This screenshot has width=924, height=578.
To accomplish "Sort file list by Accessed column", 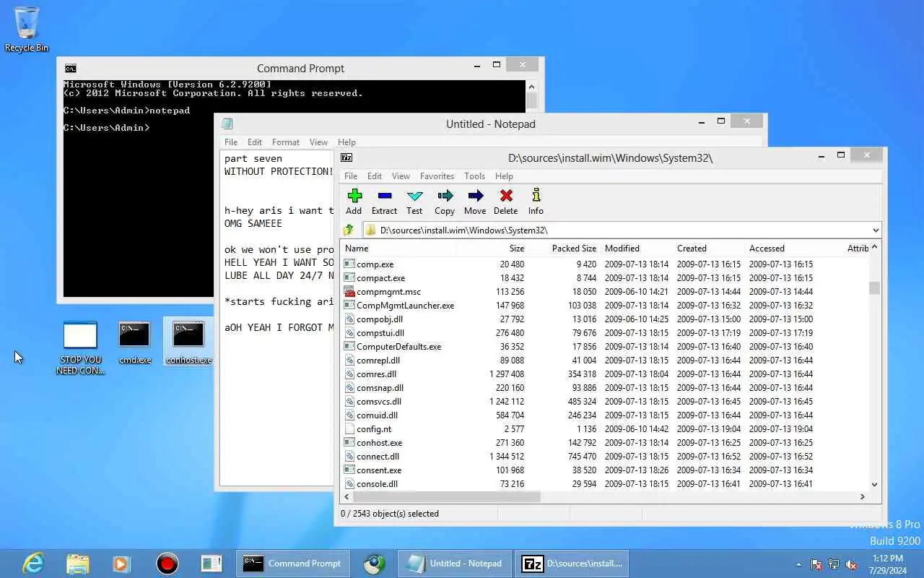I will (781, 249).
